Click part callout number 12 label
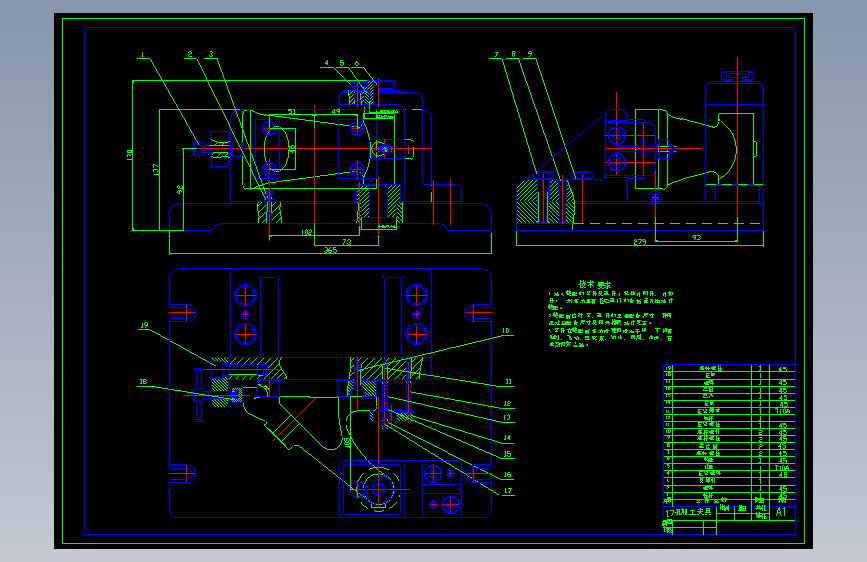 (x=507, y=404)
